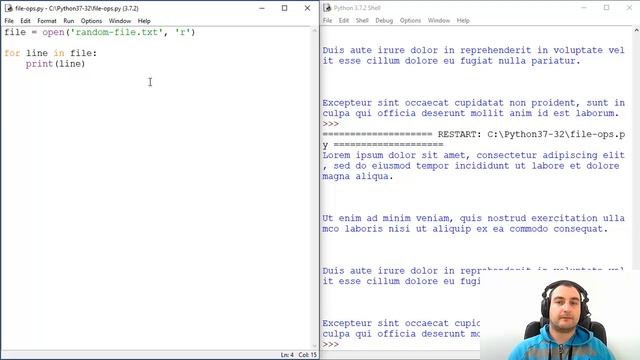Click scroll-up arrow in editor scrollbar

(x=315, y=31)
